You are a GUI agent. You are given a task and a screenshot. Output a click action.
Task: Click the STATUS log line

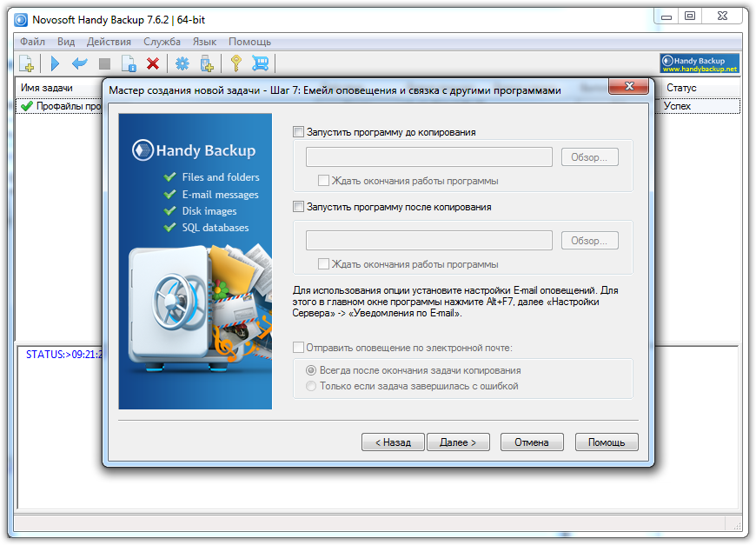[64, 355]
